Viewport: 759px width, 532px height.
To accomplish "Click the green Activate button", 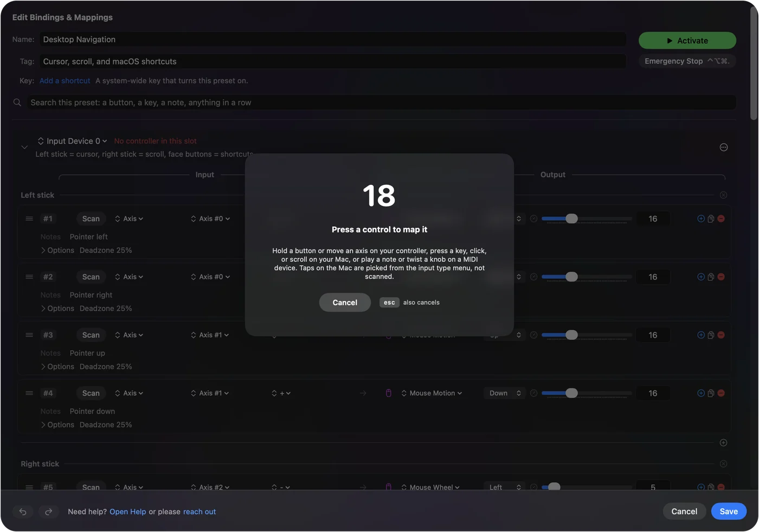I will click(x=687, y=41).
